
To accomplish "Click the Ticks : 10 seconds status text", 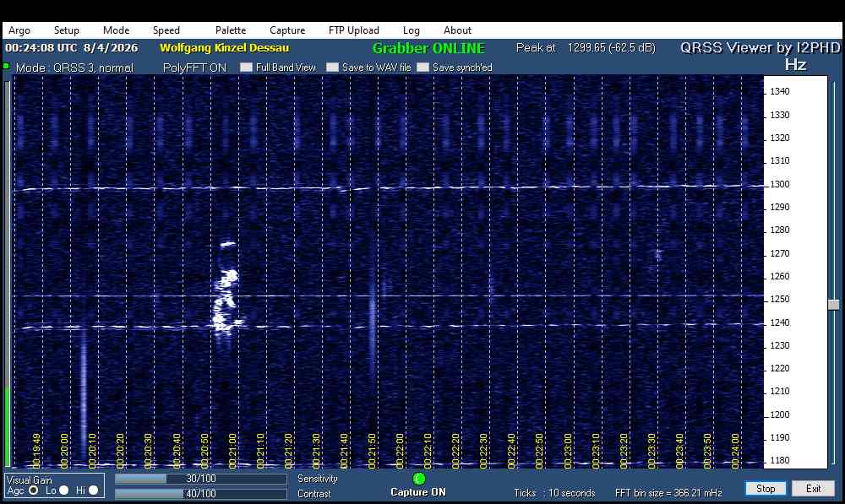I will pyautogui.click(x=554, y=493).
